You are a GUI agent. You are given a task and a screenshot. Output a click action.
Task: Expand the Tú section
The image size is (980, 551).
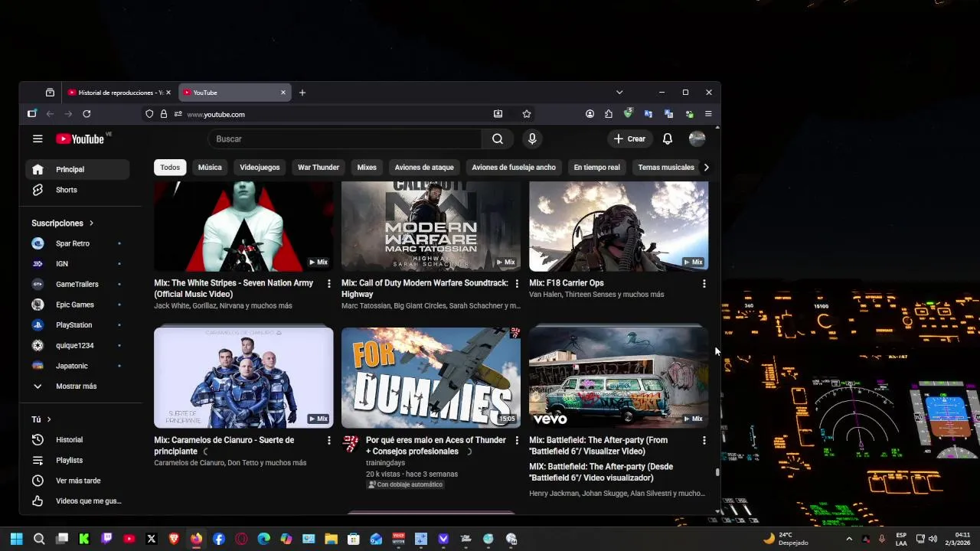[41, 419]
